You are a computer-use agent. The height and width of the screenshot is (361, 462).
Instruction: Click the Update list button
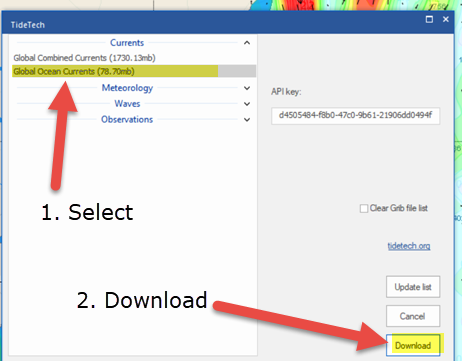[413, 287]
